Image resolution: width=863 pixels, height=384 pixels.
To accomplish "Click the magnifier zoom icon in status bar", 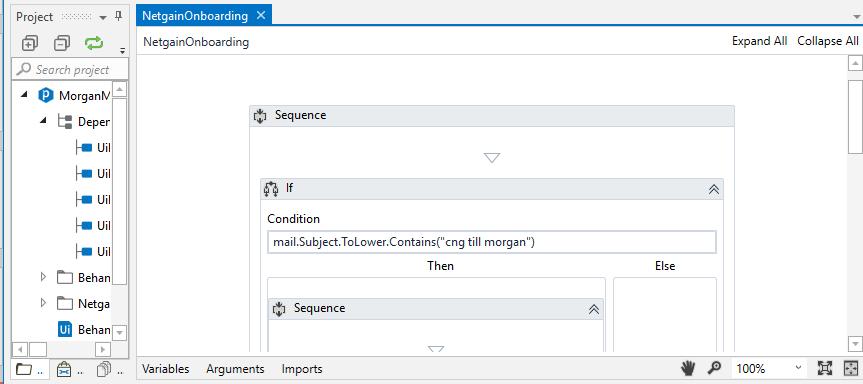I will 714,368.
